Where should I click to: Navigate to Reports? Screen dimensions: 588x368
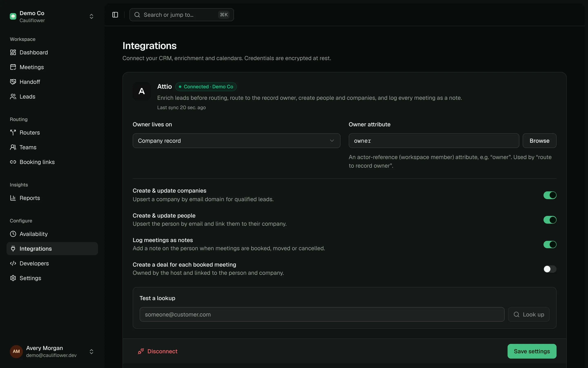pyautogui.click(x=52, y=198)
